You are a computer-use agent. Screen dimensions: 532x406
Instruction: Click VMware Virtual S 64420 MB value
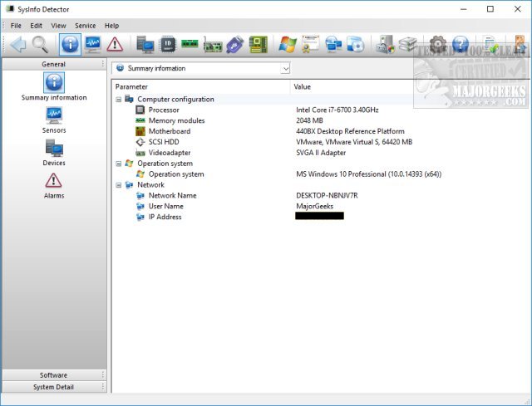coord(354,142)
